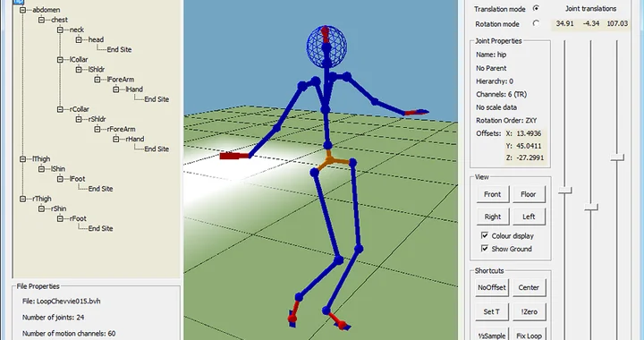Switch to Floor view
Image resolution: width=644 pixels, height=340 pixels.
[529, 194]
